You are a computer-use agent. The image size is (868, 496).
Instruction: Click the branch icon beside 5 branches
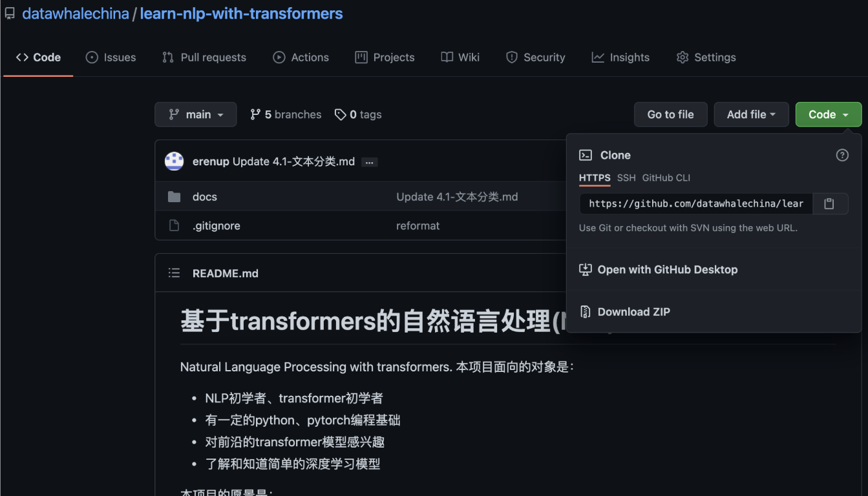[255, 114]
